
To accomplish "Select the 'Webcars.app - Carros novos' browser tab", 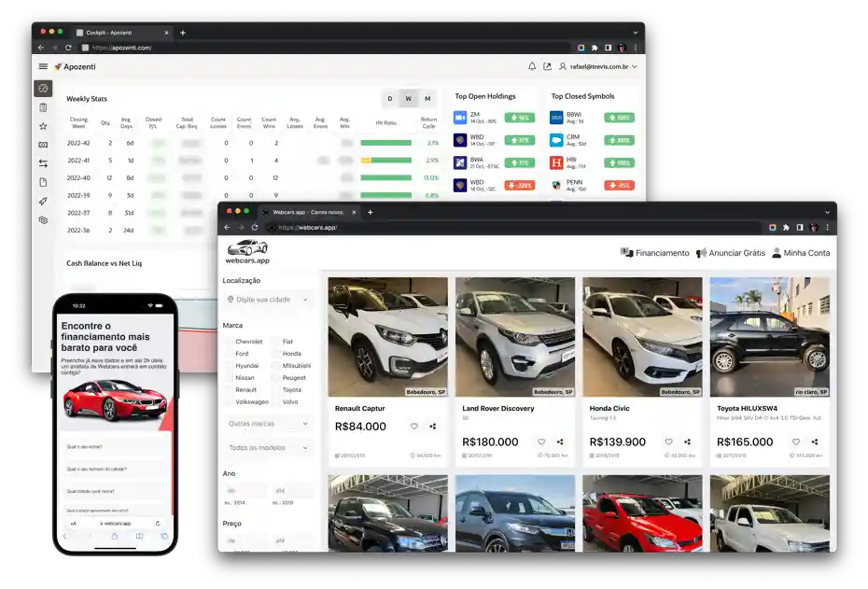I will [310, 212].
